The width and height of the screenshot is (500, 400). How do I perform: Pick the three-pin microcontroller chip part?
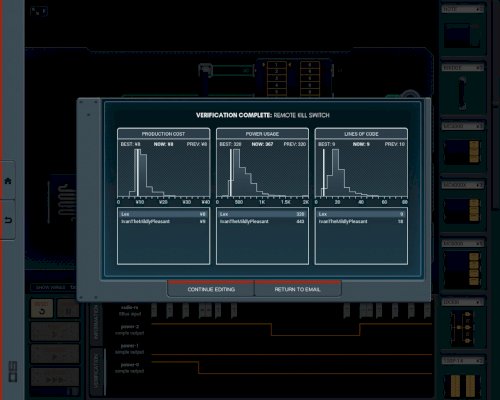pyautogui.click(x=462, y=205)
